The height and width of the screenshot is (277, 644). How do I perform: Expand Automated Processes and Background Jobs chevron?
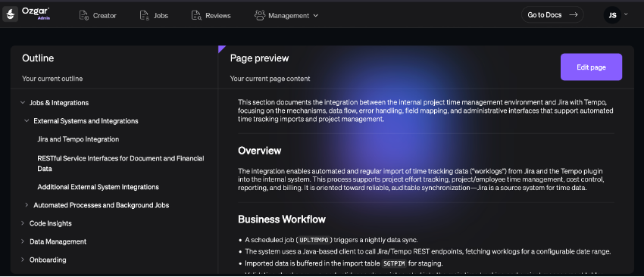[27, 205]
